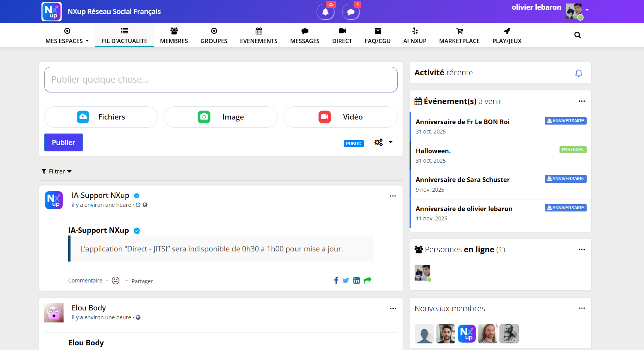Viewport: 644px width, 350px height.
Task: Open the Halloween event entry
Action: click(x=433, y=151)
